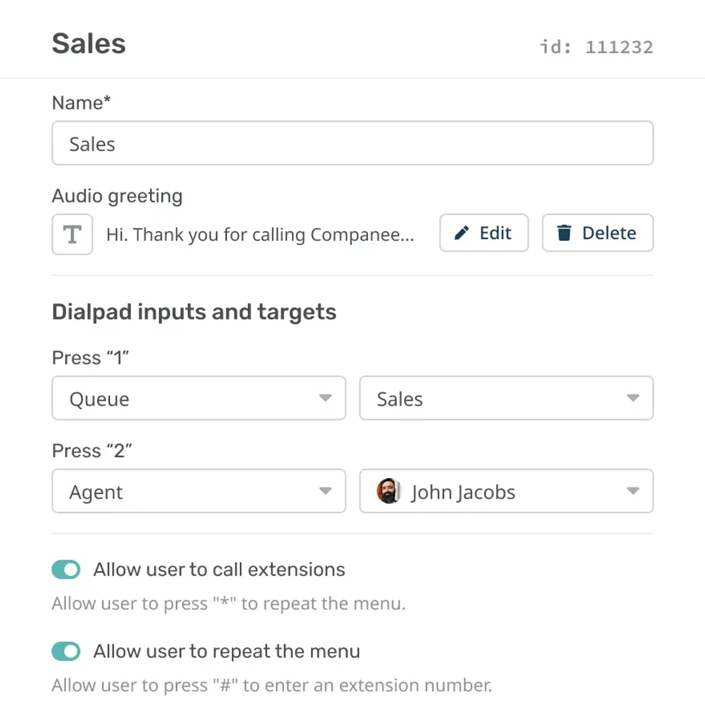Click the Dialpad inputs and targets heading
The image size is (705, 728).
(x=194, y=312)
